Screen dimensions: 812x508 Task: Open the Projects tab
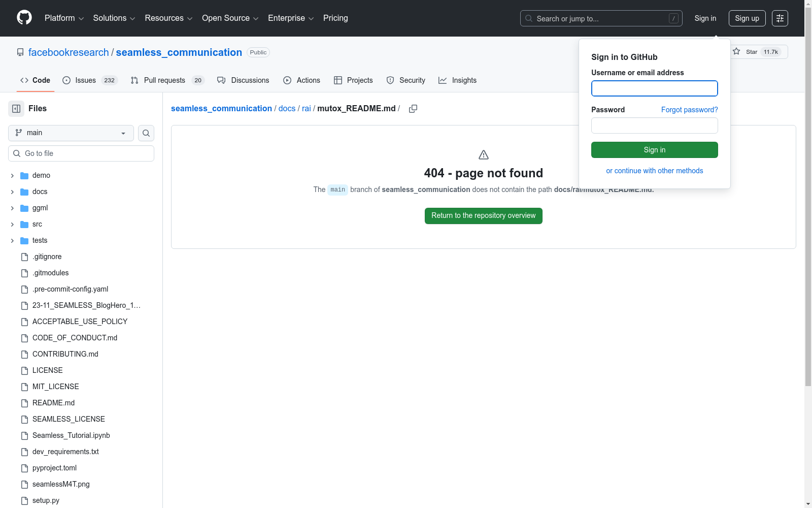point(353,80)
